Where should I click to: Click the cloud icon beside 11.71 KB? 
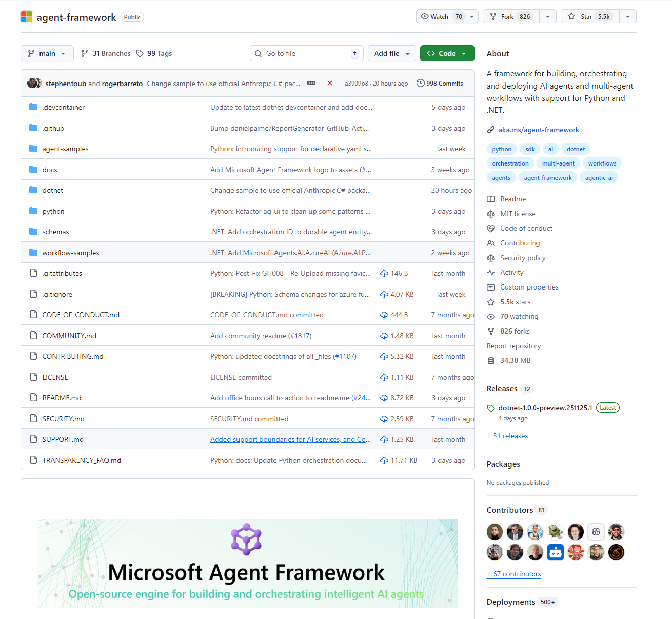point(384,461)
